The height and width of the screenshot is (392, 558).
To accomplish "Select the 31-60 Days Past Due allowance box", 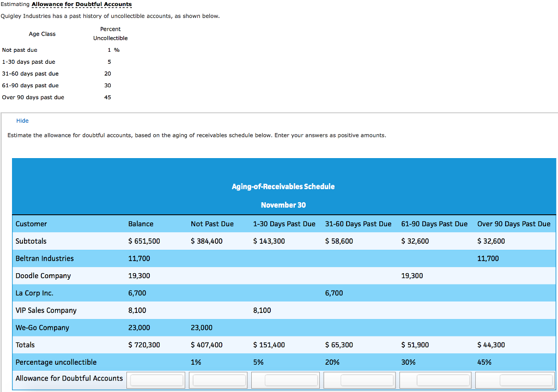I will [x=360, y=380].
